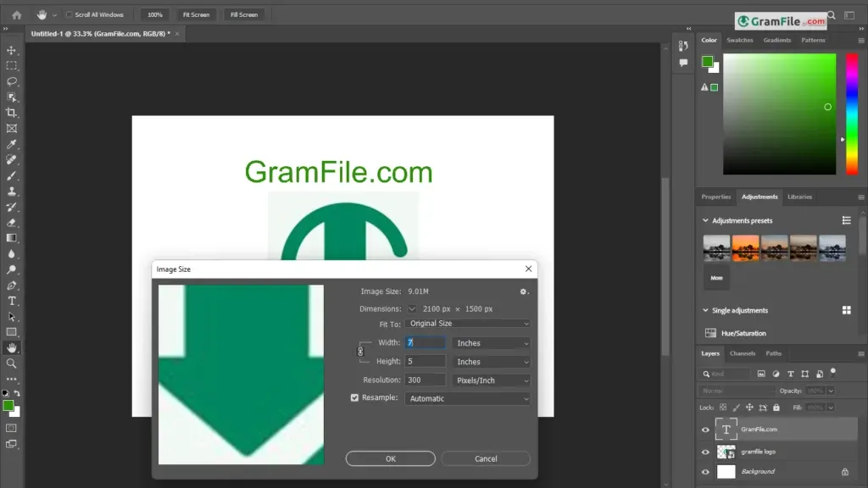Screen dimensions: 868x488
Task: Switch to the Patterns tab
Action: pos(813,41)
